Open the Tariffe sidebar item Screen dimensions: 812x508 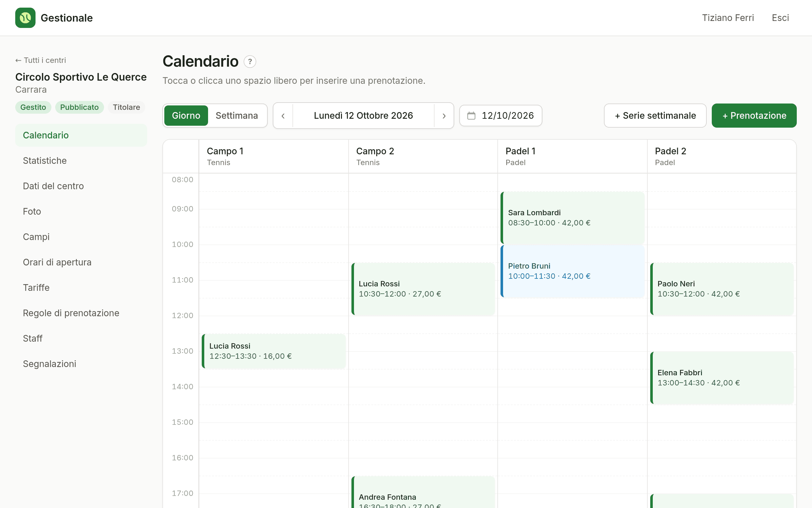pos(81,288)
